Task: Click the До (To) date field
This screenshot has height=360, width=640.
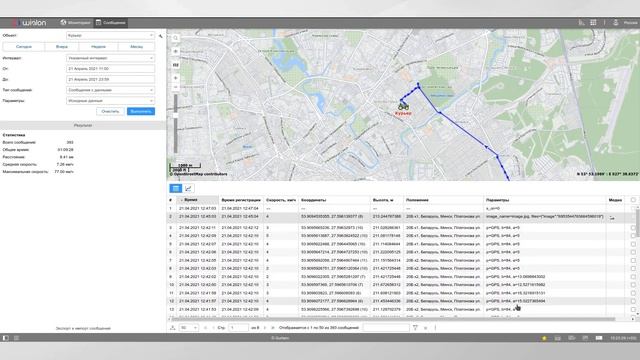Action: pyautogui.click(x=111, y=79)
